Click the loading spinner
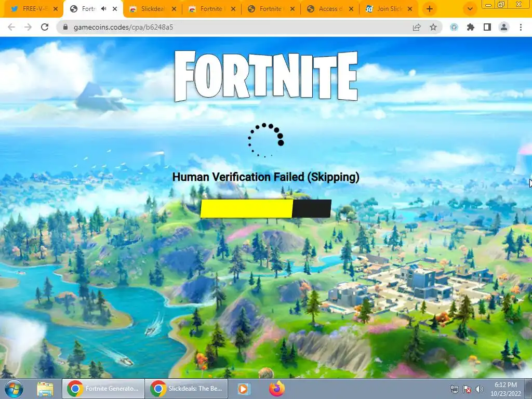This screenshot has height=399, width=532. [x=265, y=140]
